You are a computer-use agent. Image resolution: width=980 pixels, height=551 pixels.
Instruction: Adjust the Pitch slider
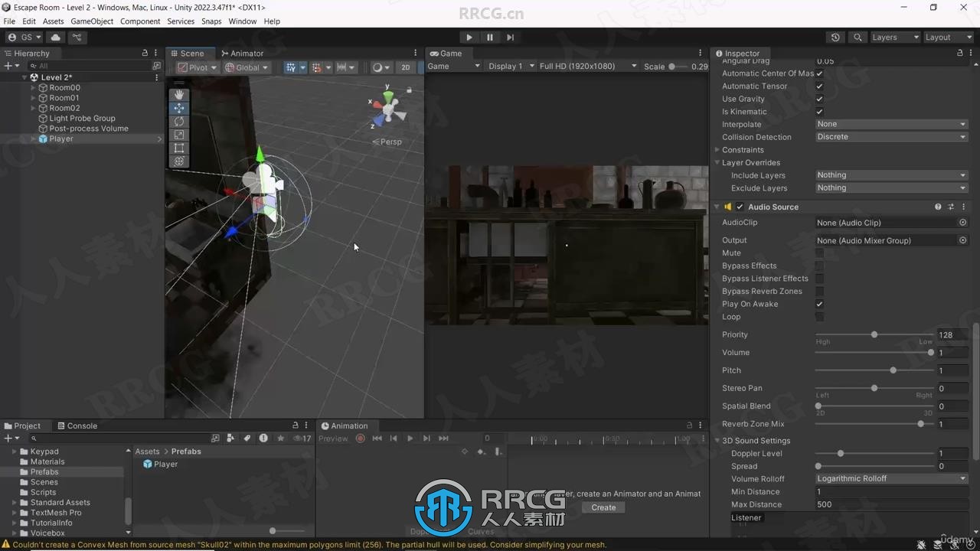pyautogui.click(x=875, y=370)
